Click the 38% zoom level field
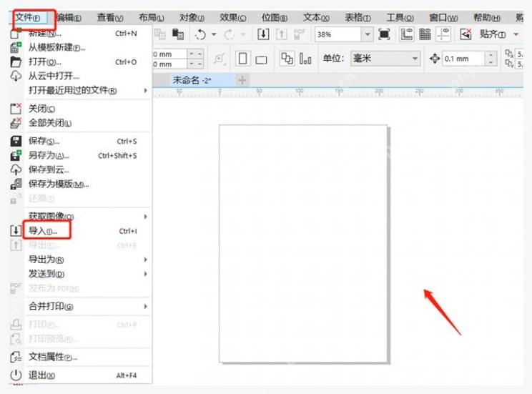The height and width of the screenshot is (394, 532). coord(338,34)
